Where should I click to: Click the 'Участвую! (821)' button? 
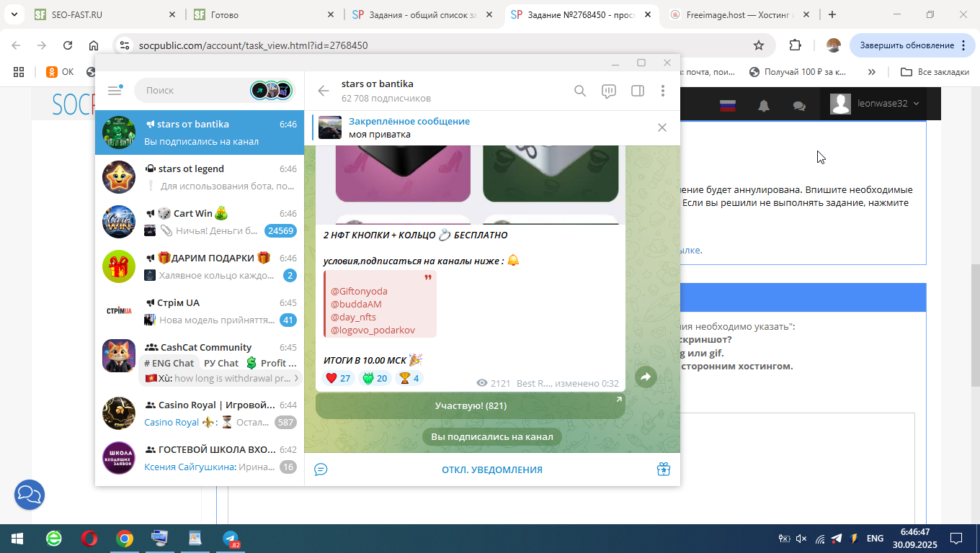point(471,405)
